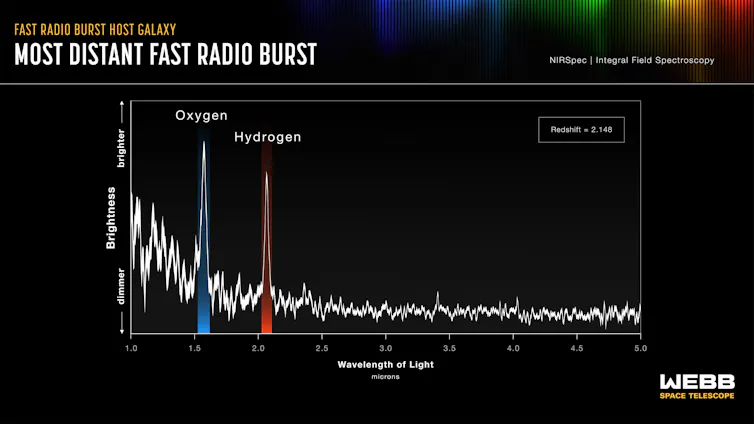Viewport: 754px width, 424px height.
Task: Click the 3.0 tick label
Action: [386, 348]
